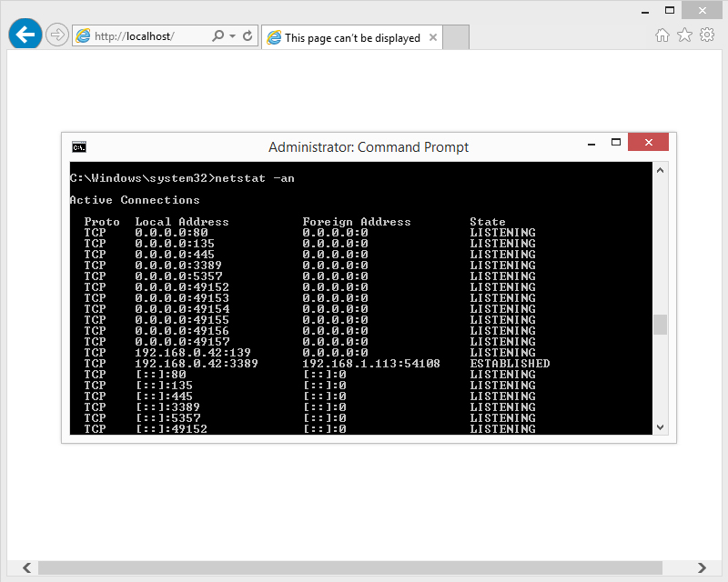This screenshot has width=728, height=582.
Task: Open the Tools gear menu
Action: coord(707,35)
